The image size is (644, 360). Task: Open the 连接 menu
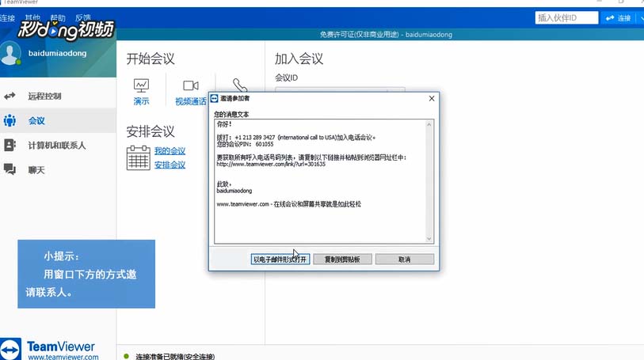[x=7, y=18]
